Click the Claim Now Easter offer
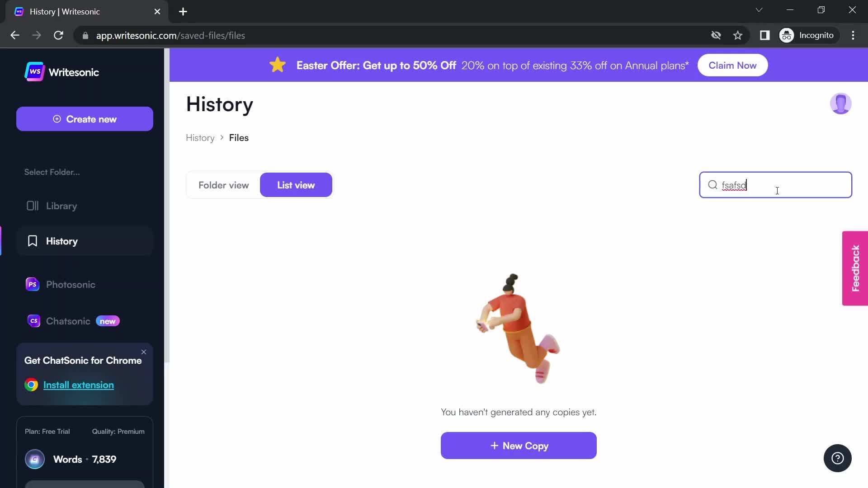The width and height of the screenshot is (868, 488). pyautogui.click(x=733, y=66)
